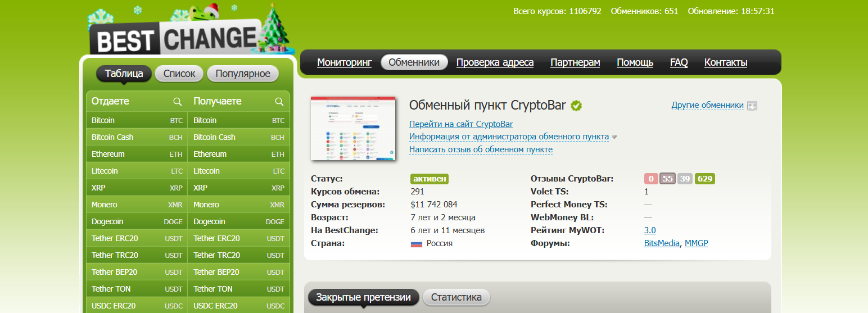This screenshot has height=313, width=868.
Task: Click Написать отзыв об обменном пункте
Action: click(x=481, y=149)
